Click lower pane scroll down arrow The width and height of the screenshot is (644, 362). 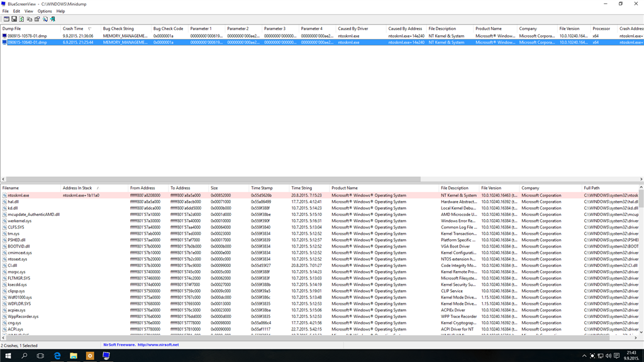[641, 332]
